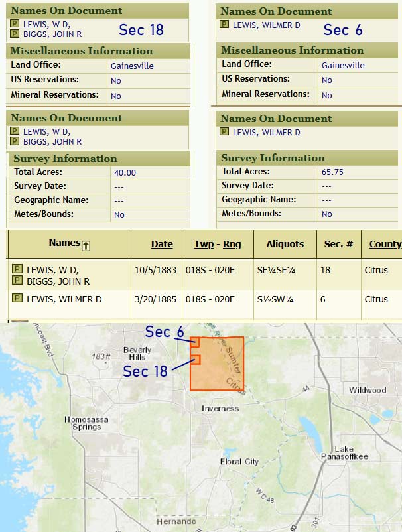Click the Inverness label on the map
The width and height of the screenshot is (402, 532).
coord(220,409)
